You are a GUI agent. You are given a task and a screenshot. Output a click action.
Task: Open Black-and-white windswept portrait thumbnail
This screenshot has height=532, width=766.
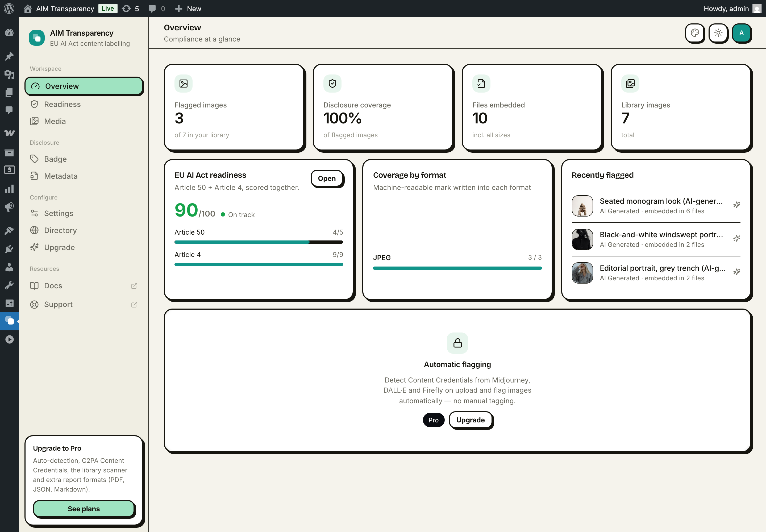click(582, 239)
